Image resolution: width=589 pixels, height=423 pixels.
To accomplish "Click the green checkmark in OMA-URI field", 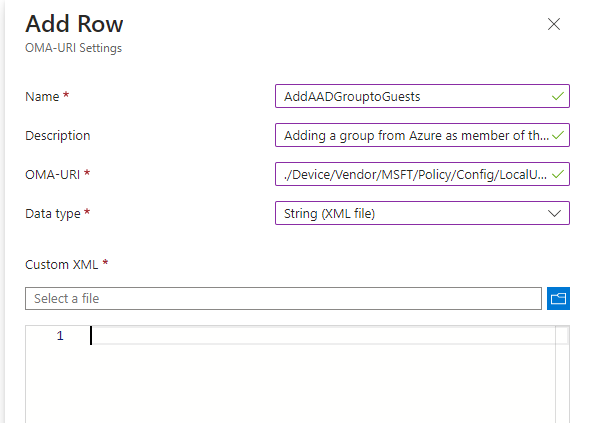I will (558, 174).
